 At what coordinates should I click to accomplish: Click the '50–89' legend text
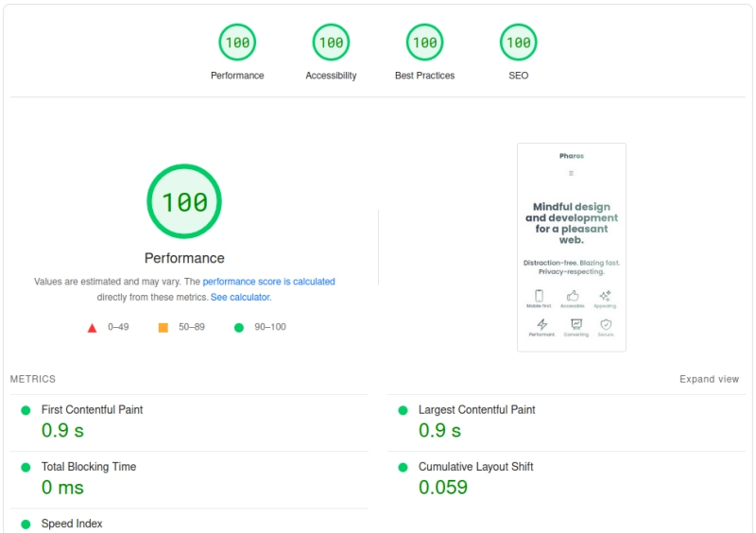click(x=192, y=327)
